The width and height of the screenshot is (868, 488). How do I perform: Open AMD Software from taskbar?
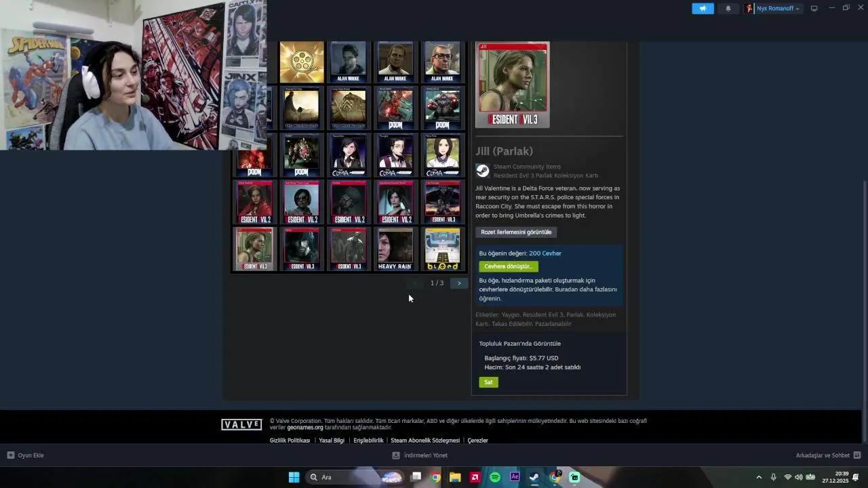[475, 477]
